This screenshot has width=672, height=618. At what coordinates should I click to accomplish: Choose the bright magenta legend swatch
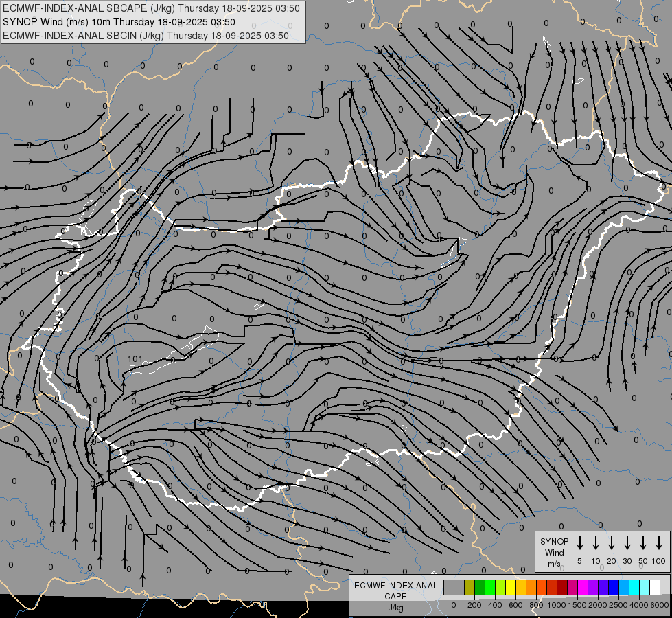point(583,587)
